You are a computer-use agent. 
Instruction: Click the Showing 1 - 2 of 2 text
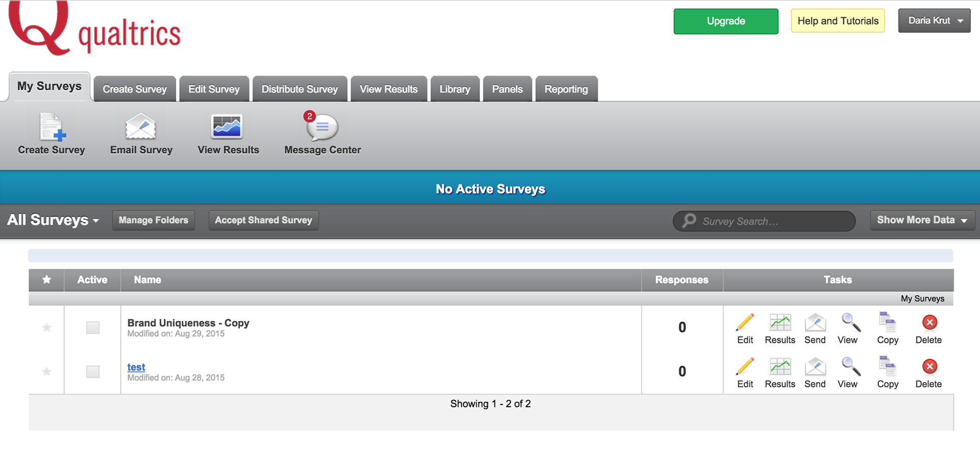coord(491,404)
